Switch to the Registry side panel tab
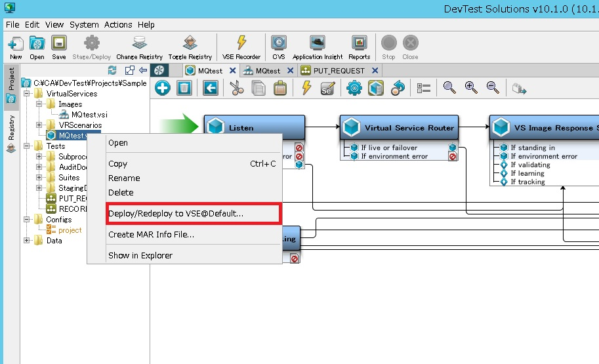This screenshot has height=364, width=599. (11, 135)
